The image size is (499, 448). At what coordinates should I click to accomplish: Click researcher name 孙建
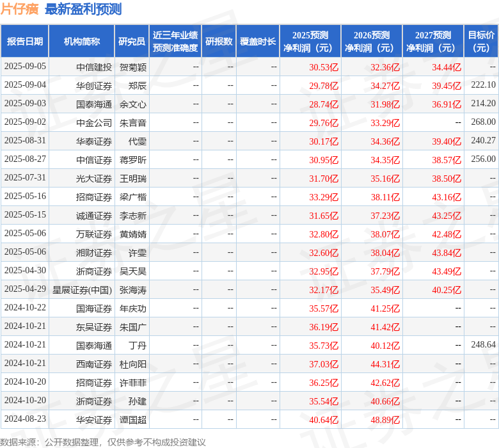[x=138, y=401]
